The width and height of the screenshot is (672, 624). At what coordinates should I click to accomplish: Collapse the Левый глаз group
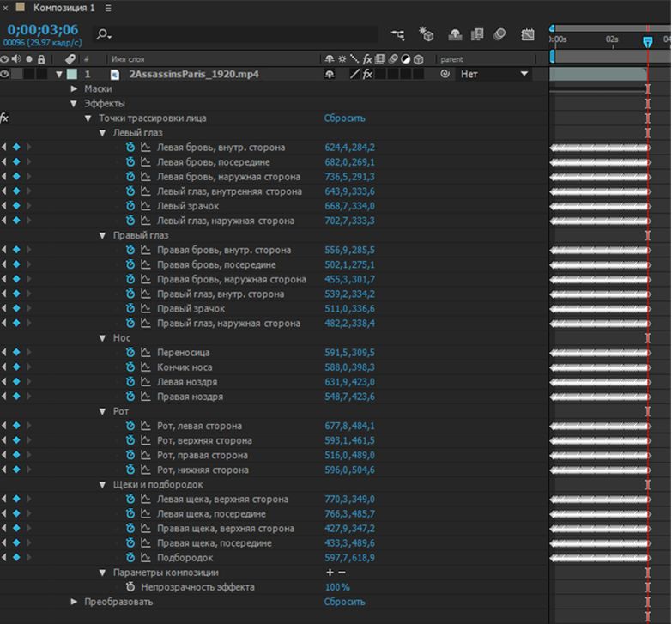coord(103,133)
